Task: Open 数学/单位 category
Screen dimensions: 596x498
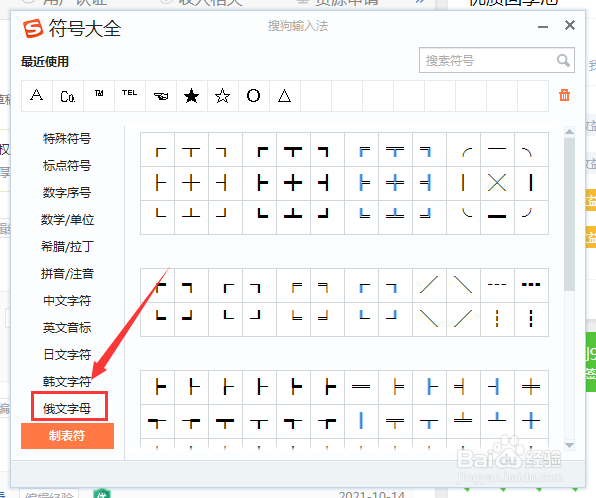Action: click(x=67, y=220)
